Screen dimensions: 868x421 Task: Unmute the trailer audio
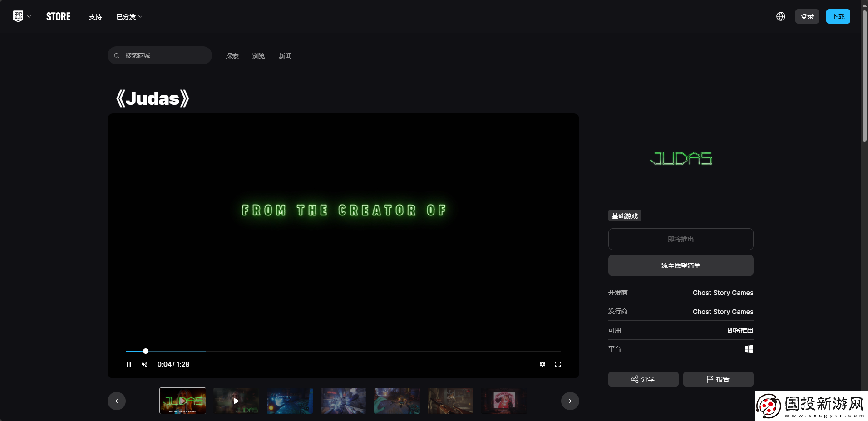pyautogui.click(x=144, y=364)
